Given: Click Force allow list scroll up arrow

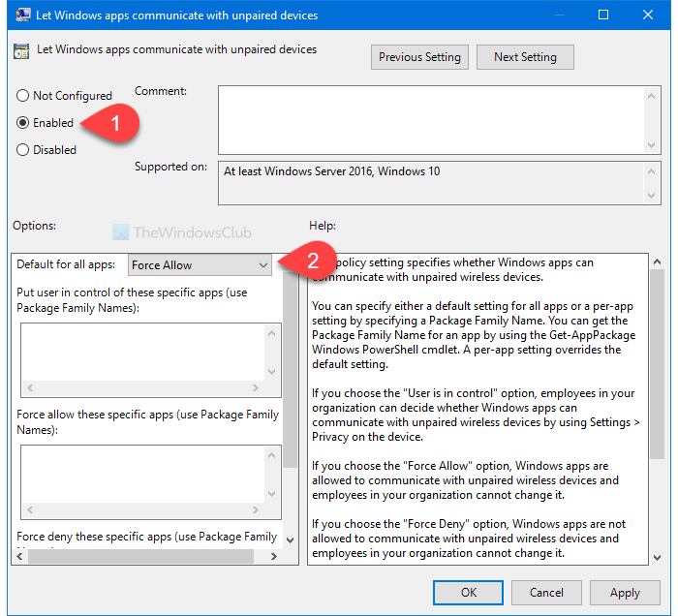Looking at the screenshot, I should 272,455.
